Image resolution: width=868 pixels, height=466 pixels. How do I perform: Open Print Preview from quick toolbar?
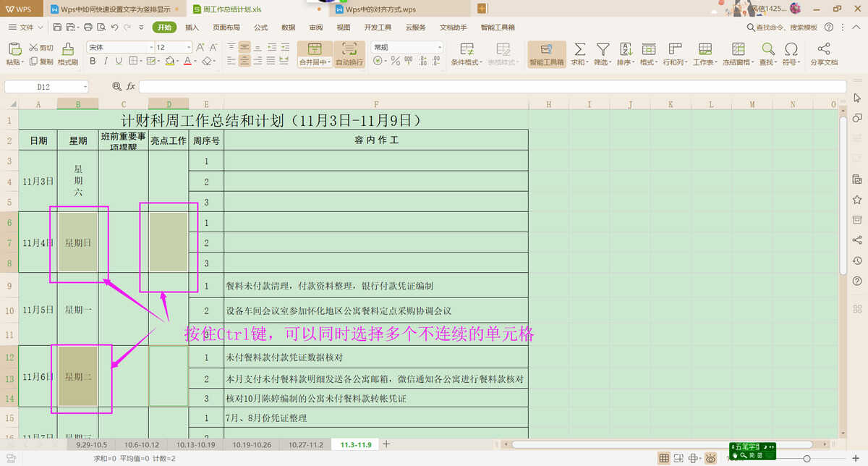101,27
